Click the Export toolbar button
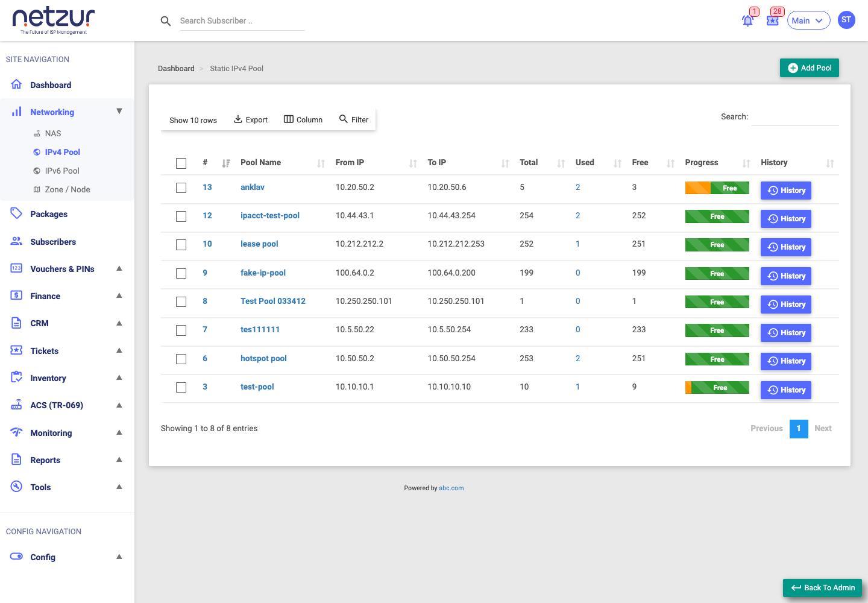 [x=251, y=119]
